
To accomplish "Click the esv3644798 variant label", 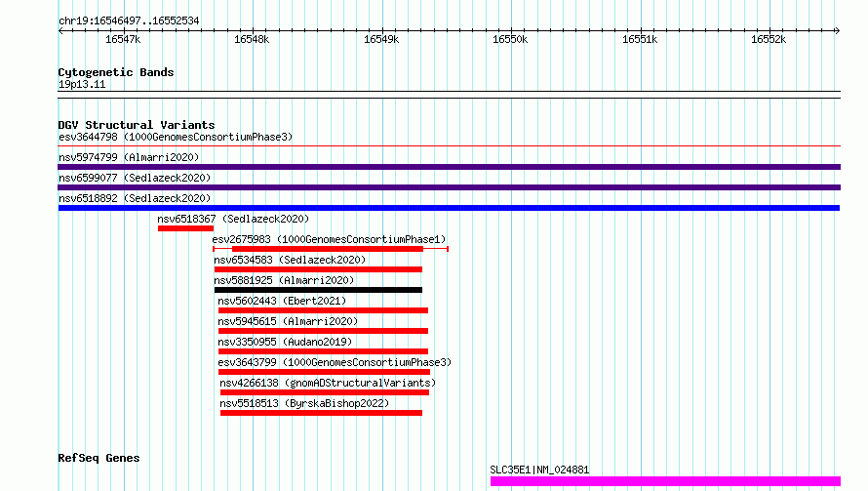I will point(176,137).
